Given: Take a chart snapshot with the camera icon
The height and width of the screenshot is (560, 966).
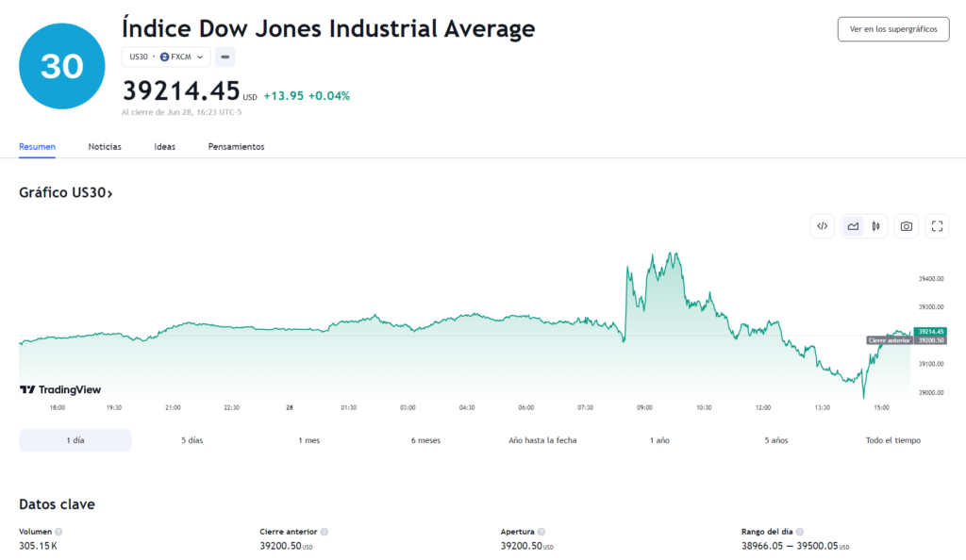Looking at the screenshot, I should coord(907,226).
